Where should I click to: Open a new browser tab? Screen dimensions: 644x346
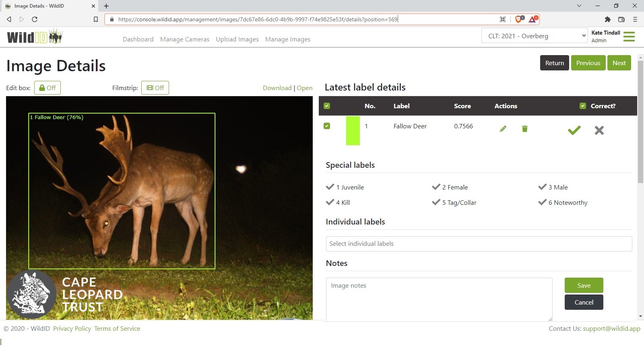(106, 6)
